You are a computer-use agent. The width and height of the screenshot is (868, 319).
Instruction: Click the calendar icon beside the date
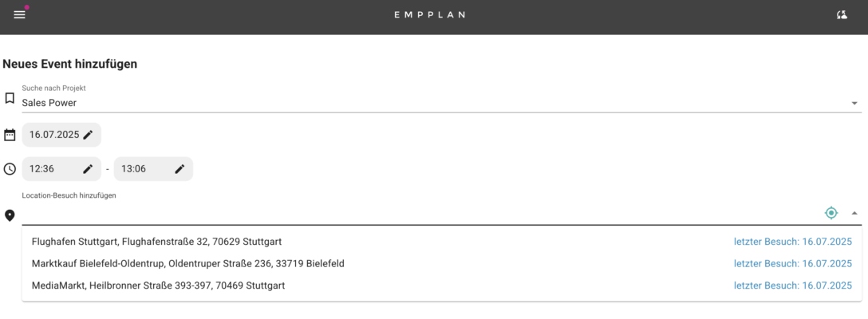pyautogui.click(x=10, y=135)
